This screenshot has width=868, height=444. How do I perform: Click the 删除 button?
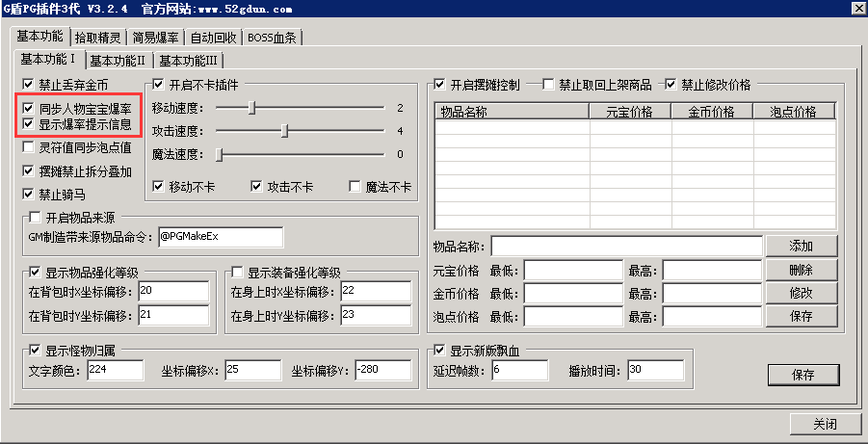click(802, 270)
